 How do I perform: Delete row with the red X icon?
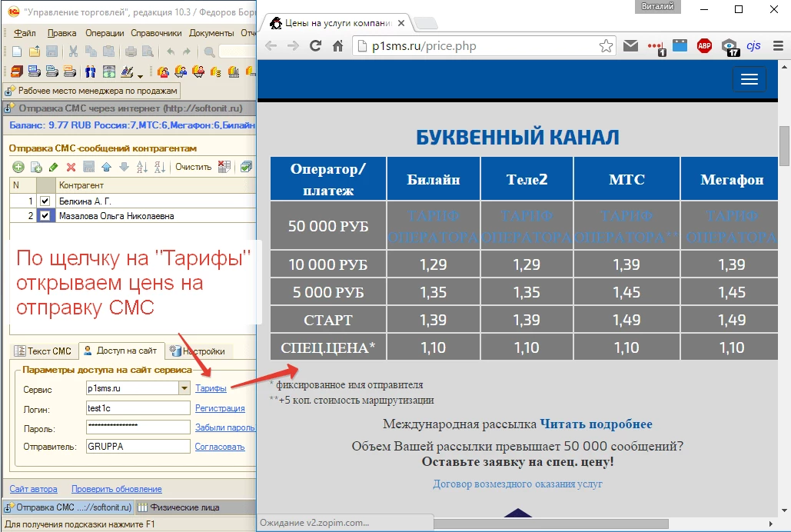pos(71,167)
